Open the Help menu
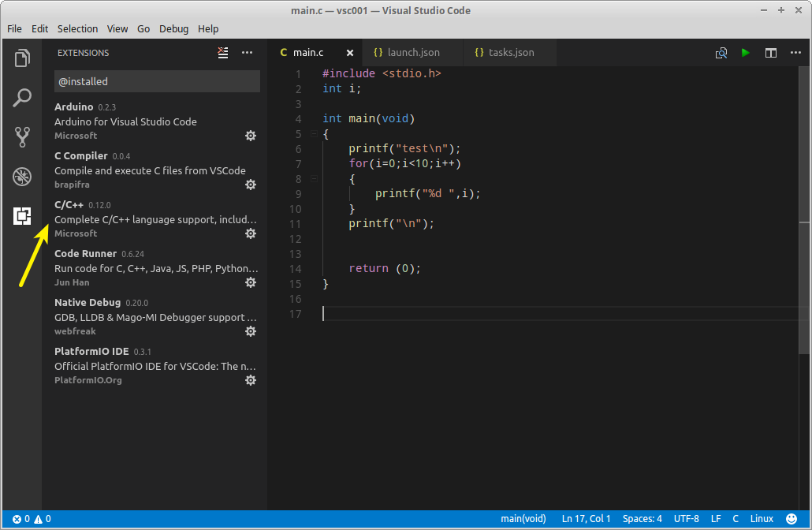 pyautogui.click(x=208, y=29)
